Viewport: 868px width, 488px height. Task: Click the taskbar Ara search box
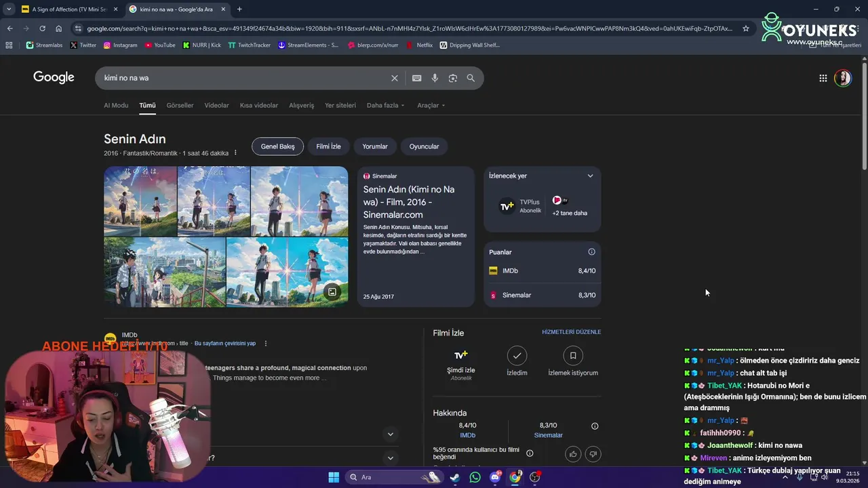(x=393, y=477)
